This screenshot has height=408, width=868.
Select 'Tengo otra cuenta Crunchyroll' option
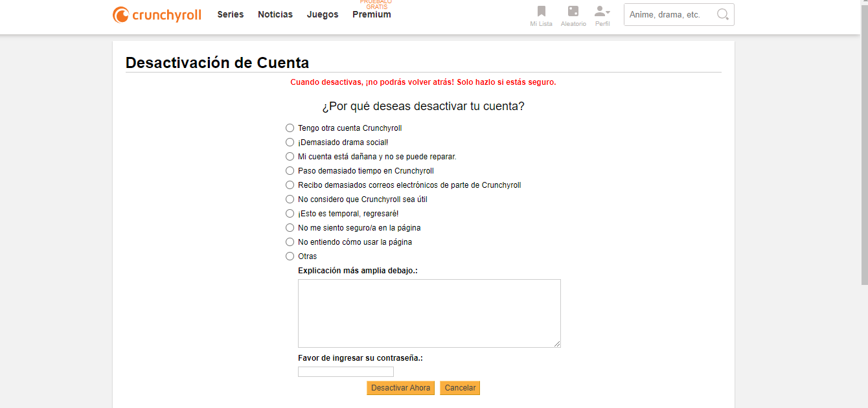point(290,128)
